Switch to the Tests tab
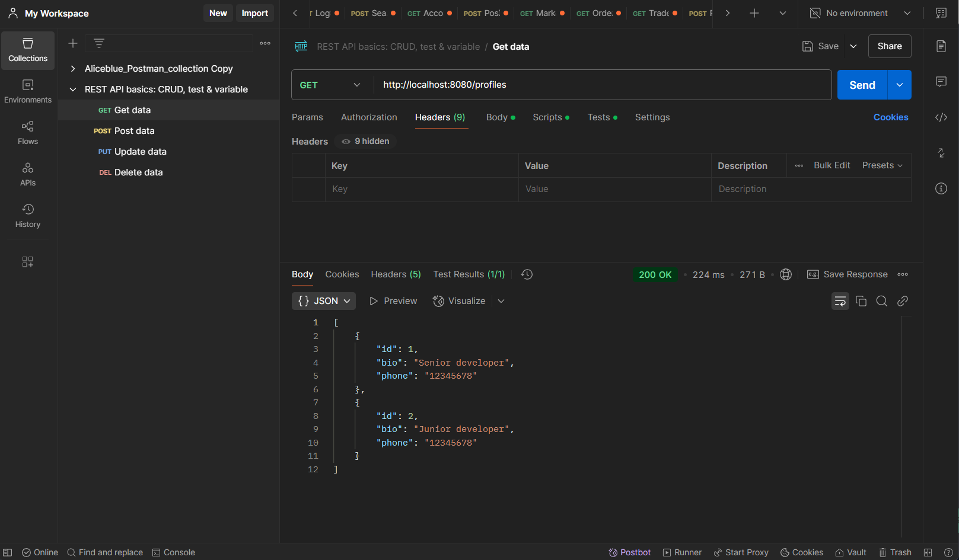Screen dimensions: 959x560 pyautogui.click(x=603, y=117)
